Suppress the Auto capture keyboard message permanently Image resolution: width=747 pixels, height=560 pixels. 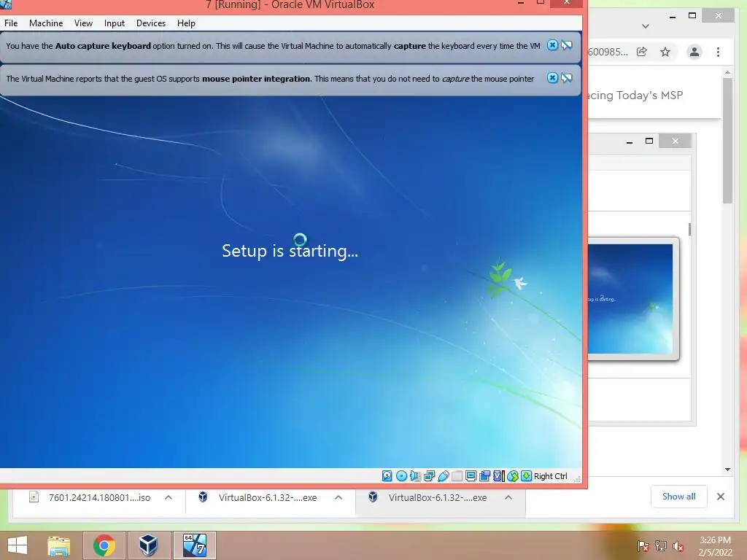pos(566,45)
